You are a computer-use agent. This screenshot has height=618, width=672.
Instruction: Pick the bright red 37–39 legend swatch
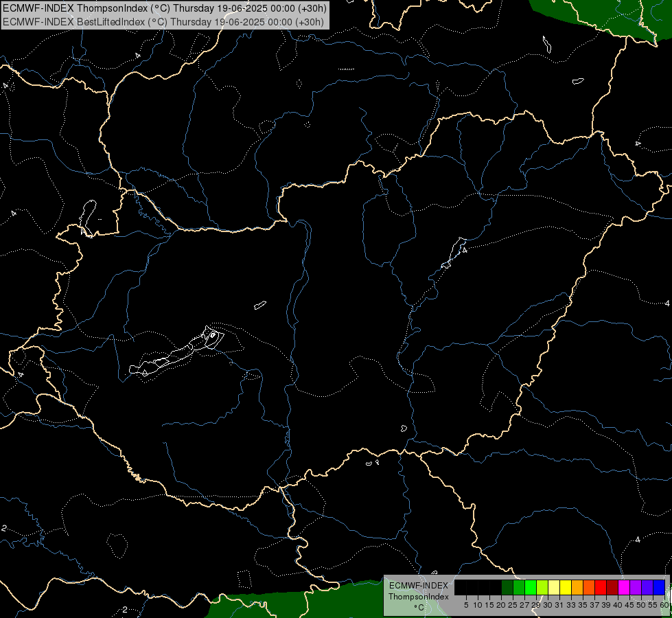[x=601, y=587]
